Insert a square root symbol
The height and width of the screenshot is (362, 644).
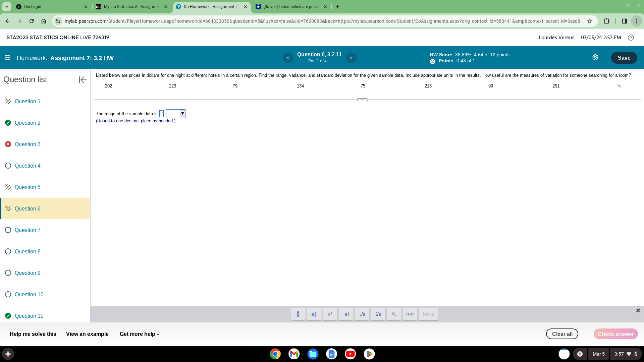coord(362,314)
